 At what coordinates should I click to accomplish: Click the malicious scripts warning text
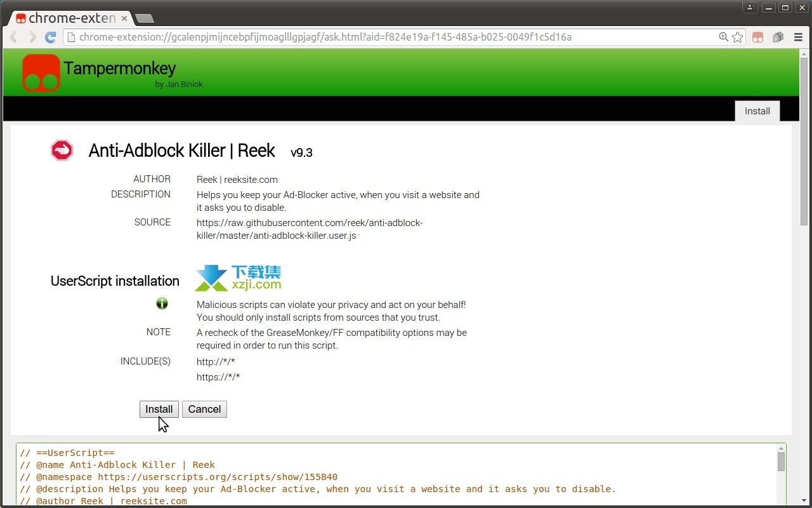click(331, 311)
